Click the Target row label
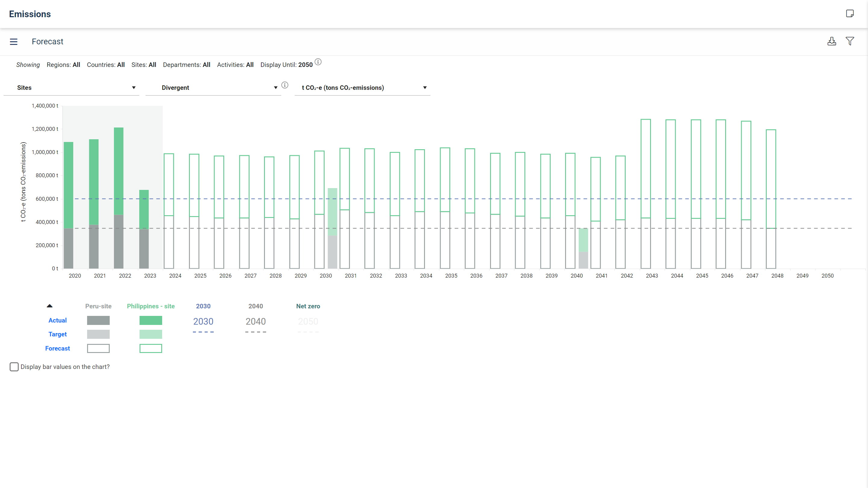Screen dimensions: 868x488 click(x=58, y=334)
